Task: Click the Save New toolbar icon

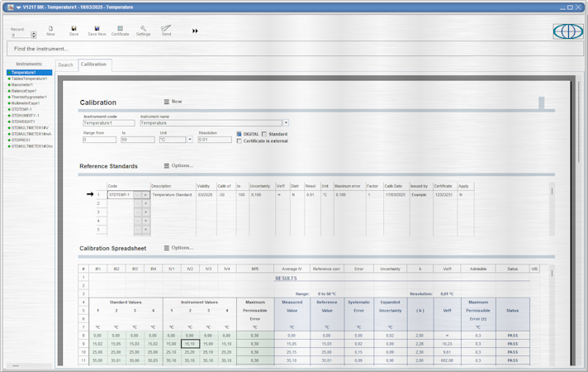Action: [97, 31]
